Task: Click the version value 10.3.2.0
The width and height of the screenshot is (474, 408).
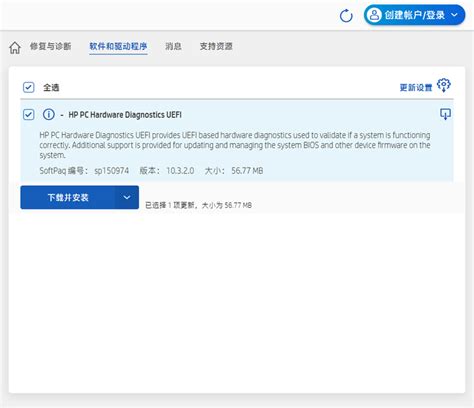Action: pyautogui.click(x=180, y=171)
